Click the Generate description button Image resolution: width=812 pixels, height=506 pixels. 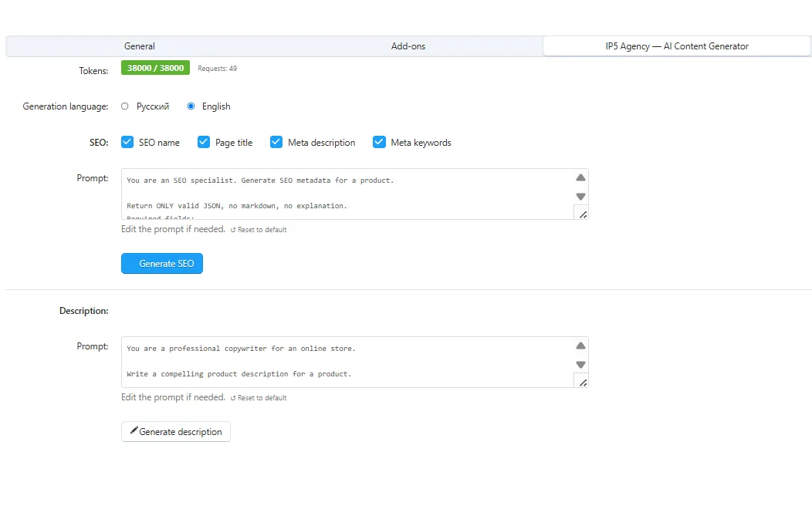175,431
